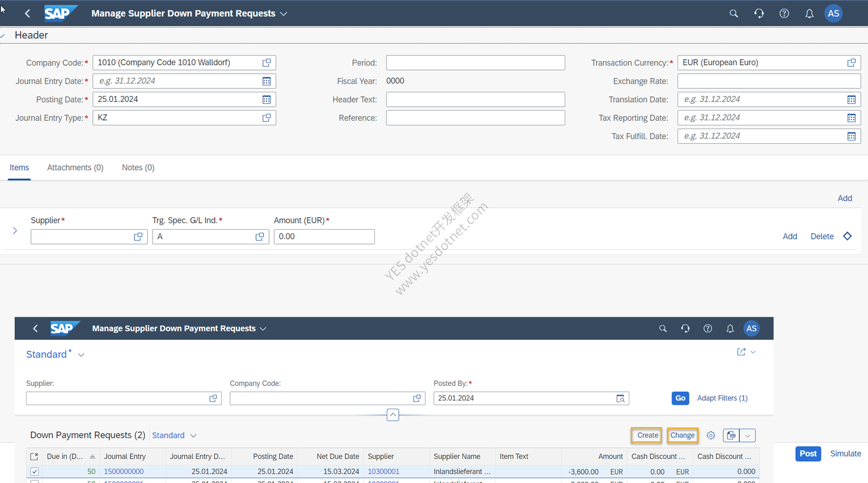Viewport: 868px width, 483px height.
Task: Click the Simulate button
Action: pos(845,454)
